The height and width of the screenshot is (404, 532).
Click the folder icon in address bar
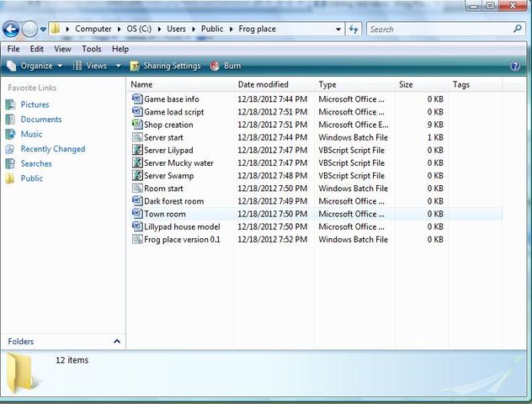point(56,29)
